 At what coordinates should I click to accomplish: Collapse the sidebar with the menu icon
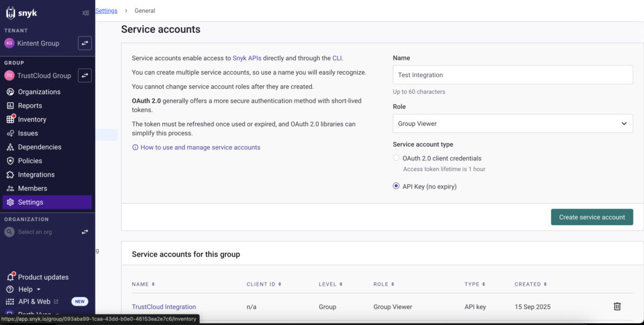85,13
